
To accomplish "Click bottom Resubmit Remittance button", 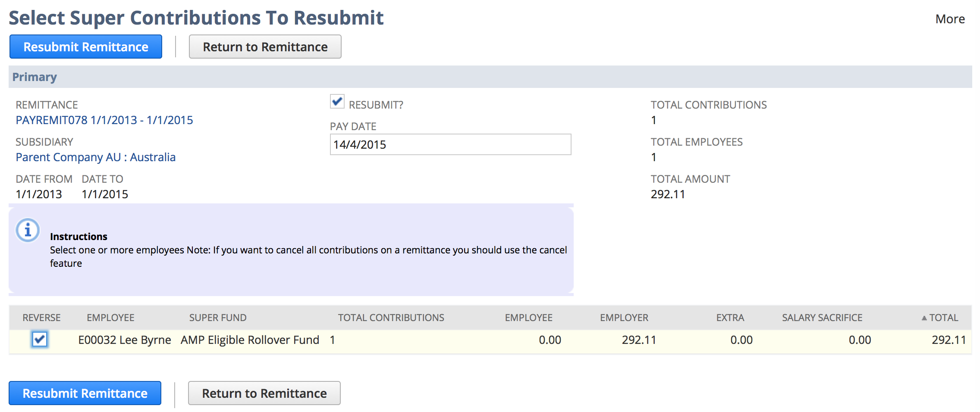I will click(85, 393).
